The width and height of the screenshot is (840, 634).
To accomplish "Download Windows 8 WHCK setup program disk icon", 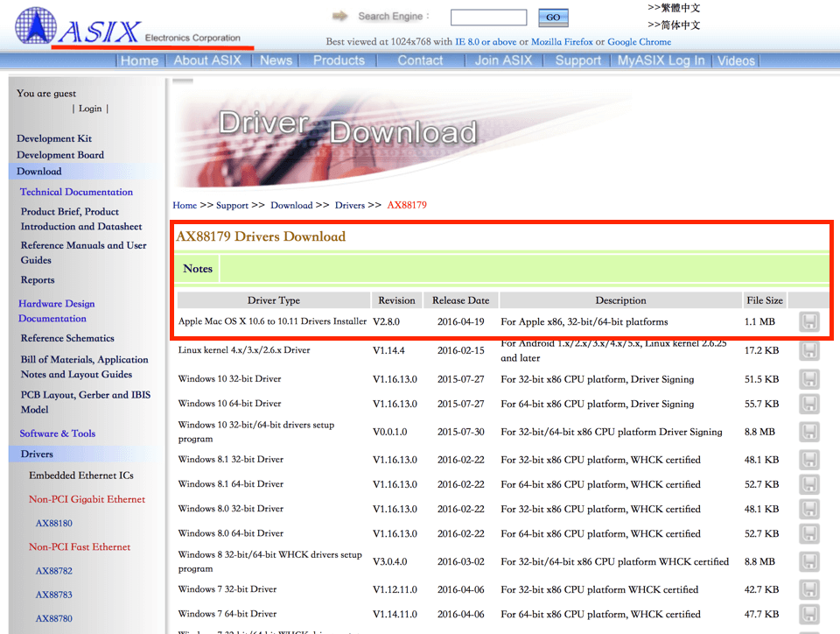I will (x=809, y=561).
